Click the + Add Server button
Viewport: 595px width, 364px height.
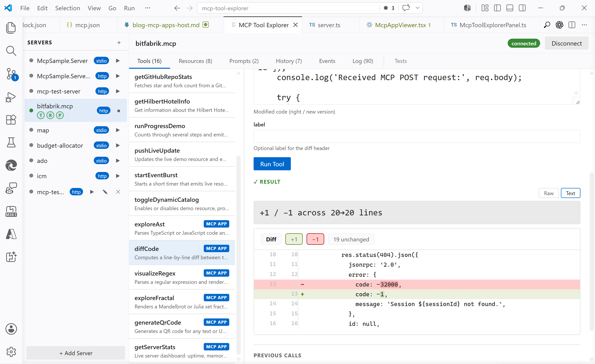click(x=76, y=353)
